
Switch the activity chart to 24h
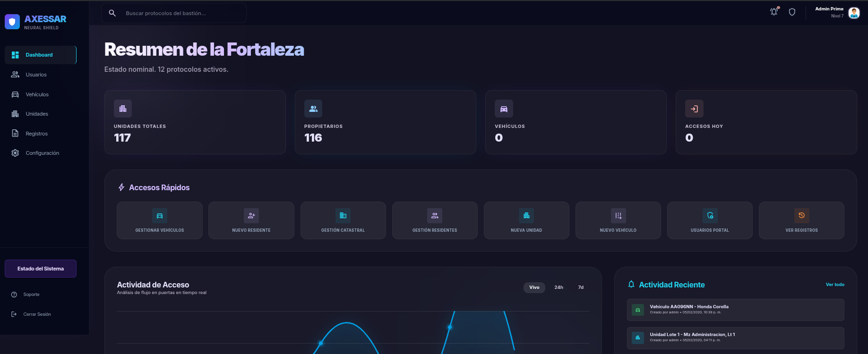pos(559,287)
